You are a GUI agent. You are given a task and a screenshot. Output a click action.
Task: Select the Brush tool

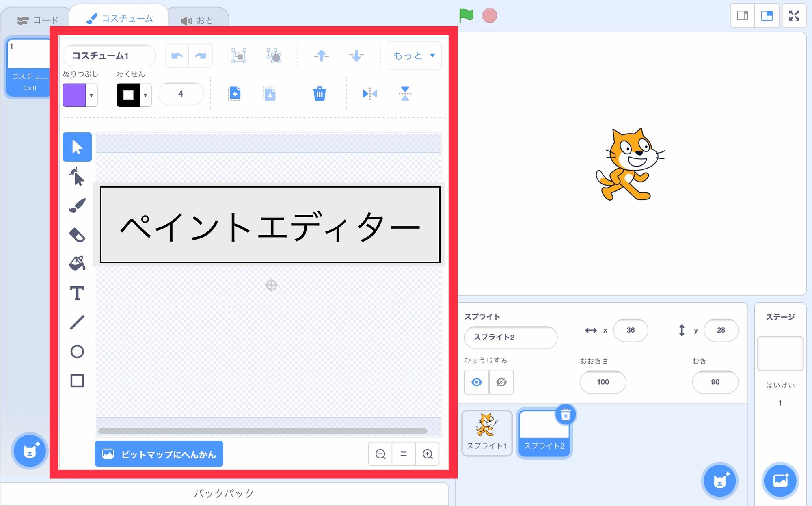tap(77, 205)
